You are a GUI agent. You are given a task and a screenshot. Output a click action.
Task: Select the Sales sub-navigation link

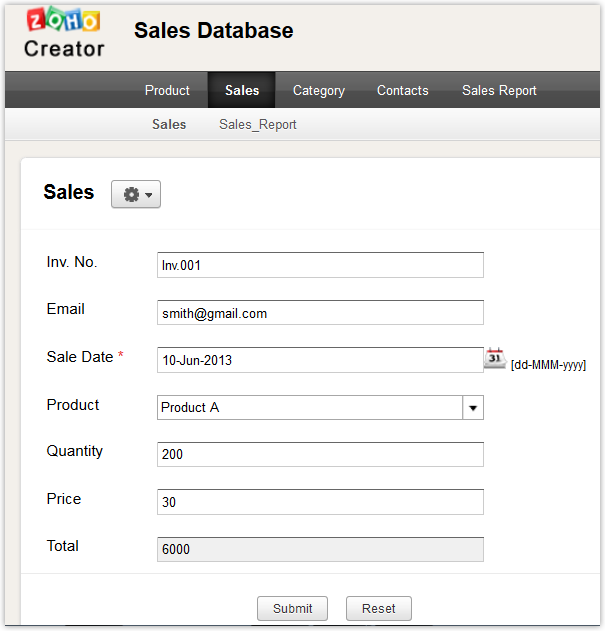(169, 125)
